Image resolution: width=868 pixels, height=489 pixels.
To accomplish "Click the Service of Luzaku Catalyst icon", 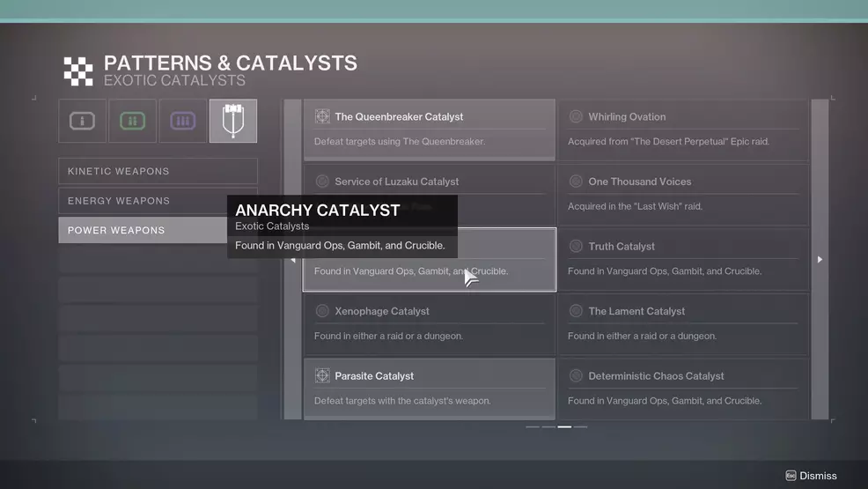I will coord(322,182).
